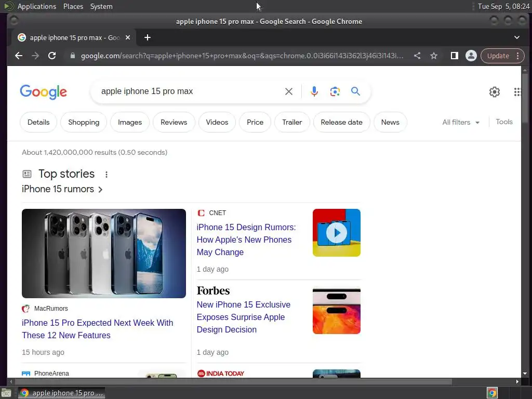This screenshot has width=532, height=399.
Task: Open a new browser tab
Action: click(147, 37)
